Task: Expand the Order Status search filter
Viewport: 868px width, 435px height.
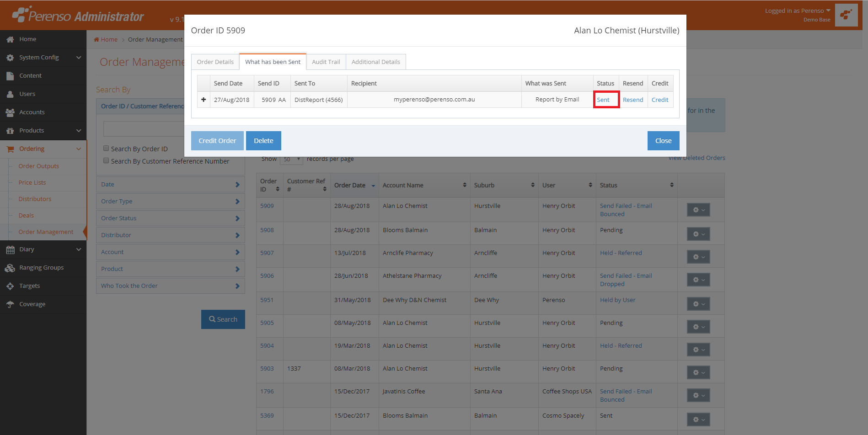Action: pyautogui.click(x=170, y=218)
